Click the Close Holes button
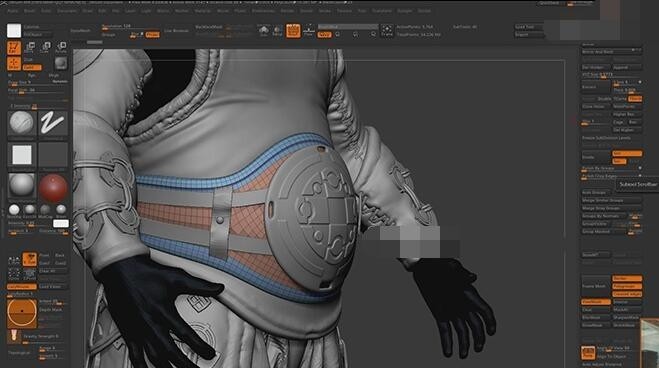The width and height of the screenshot is (659, 368). click(596, 107)
